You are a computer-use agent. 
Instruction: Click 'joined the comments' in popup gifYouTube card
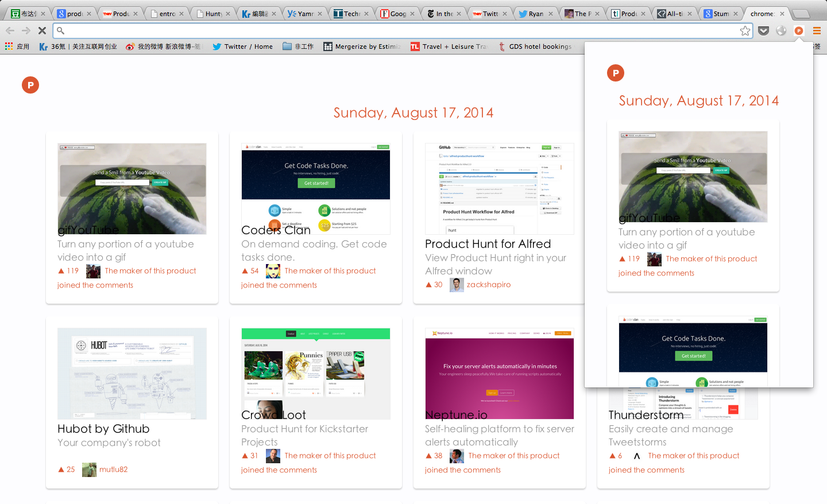pyautogui.click(x=656, y=273)
